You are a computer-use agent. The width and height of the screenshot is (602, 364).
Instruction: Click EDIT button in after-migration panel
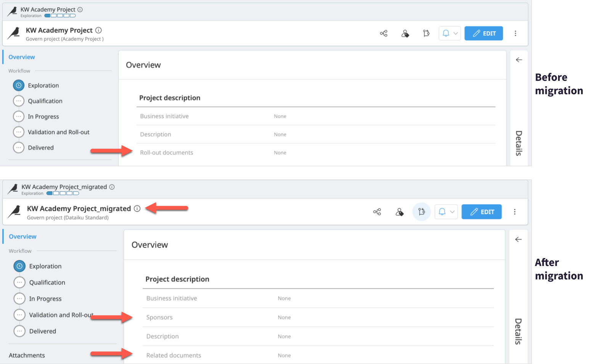(x=481, y=212)
